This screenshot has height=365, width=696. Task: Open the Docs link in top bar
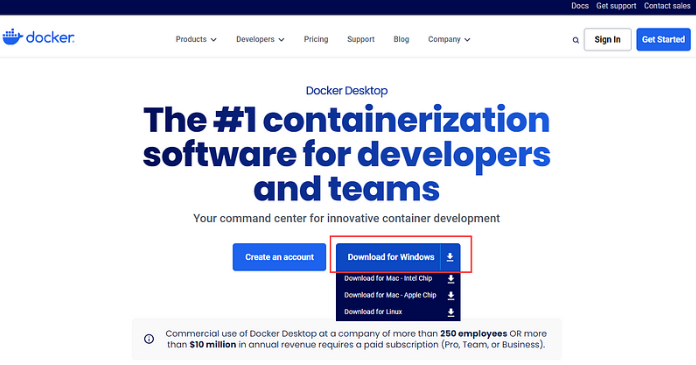pyautogui.click(x=580, y=6)
